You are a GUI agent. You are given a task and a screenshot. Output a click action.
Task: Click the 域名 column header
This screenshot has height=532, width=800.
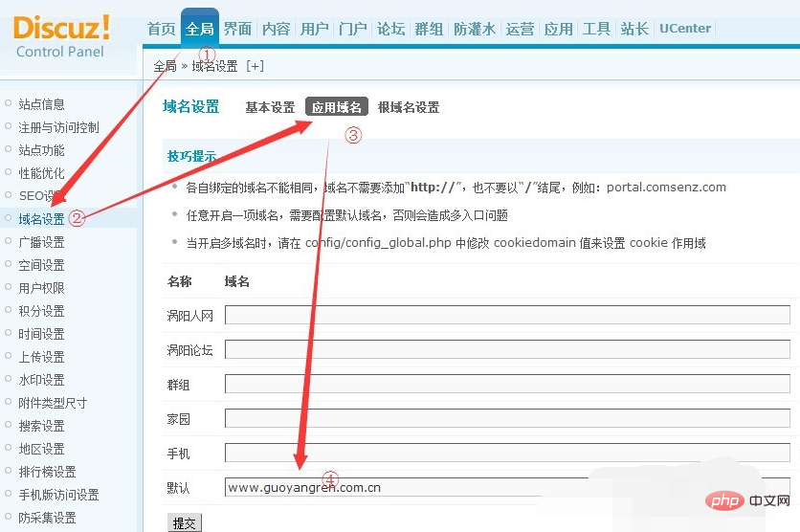236,281
